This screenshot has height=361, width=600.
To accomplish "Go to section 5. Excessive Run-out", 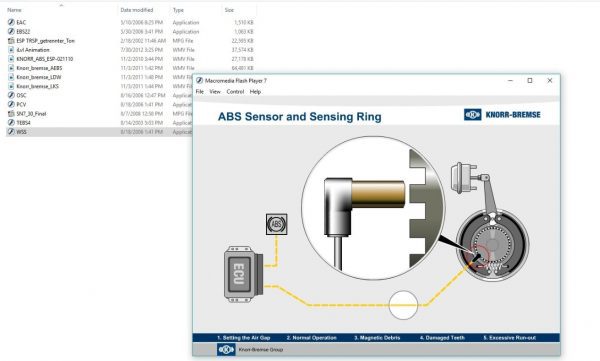I will (509, 338).
